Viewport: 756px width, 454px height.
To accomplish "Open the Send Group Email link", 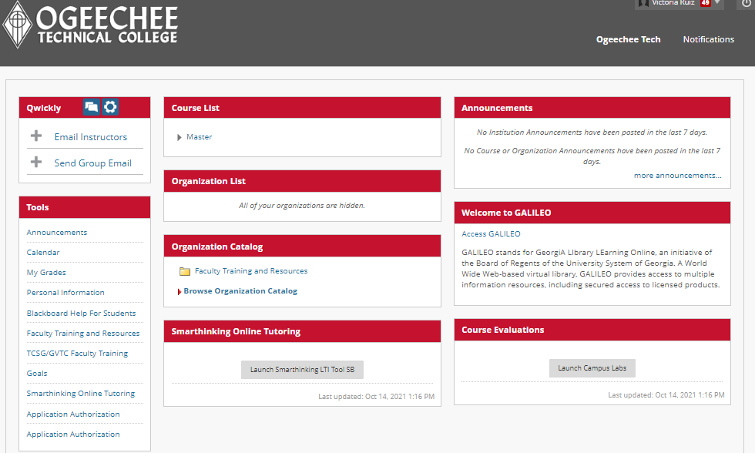I will click(x=93, y=163).
